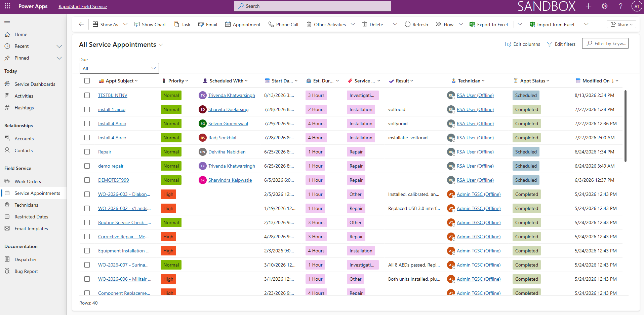Viewport: 644px width, 315px height.
Task: Open the Install 1 airco appointment link
Action: point(112,109)
